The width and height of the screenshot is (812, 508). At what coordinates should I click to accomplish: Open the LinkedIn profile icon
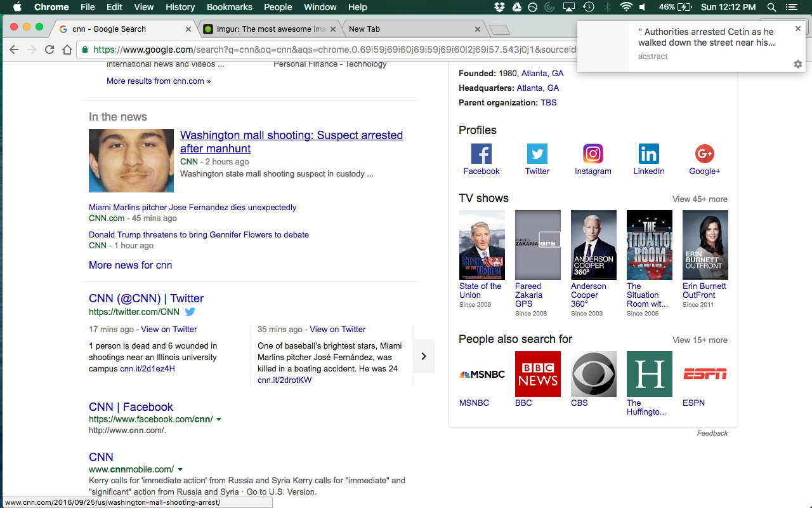[x=649, y=154]
